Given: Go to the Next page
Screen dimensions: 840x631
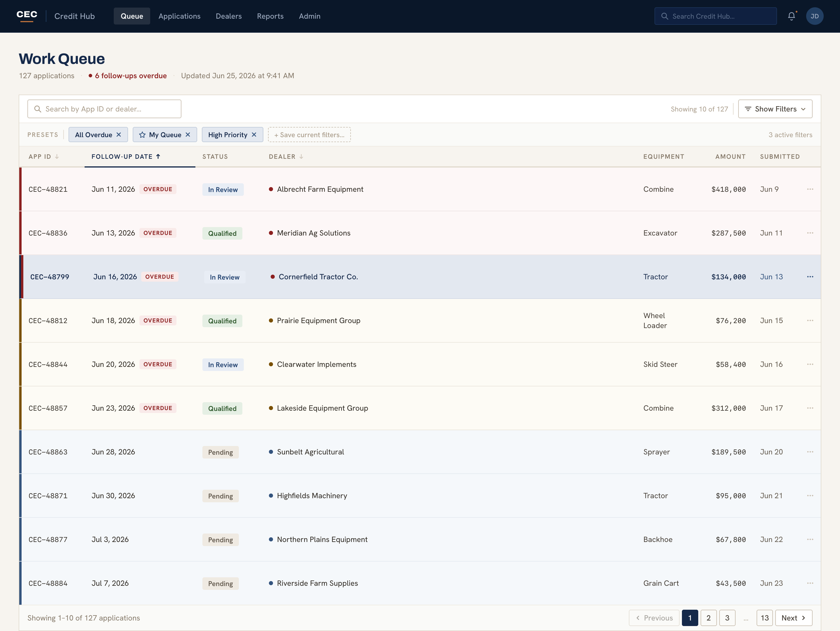Looking at the screenshot, I should coord(794,618).
